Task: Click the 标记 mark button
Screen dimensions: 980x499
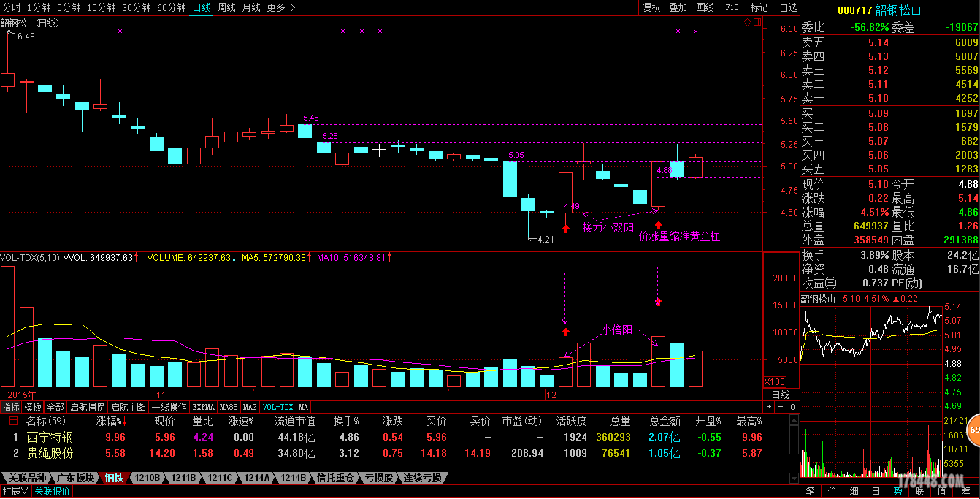Action: [759, 7]
